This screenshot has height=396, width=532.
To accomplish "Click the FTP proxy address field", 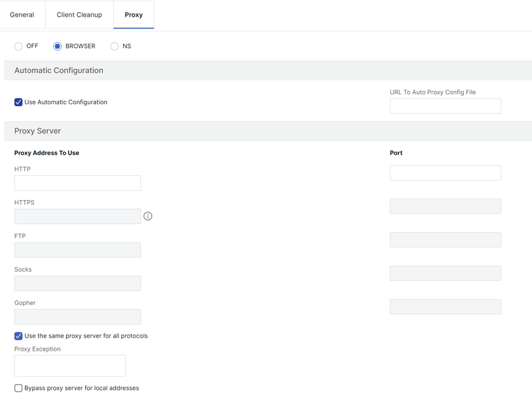I will coord(77,250).
